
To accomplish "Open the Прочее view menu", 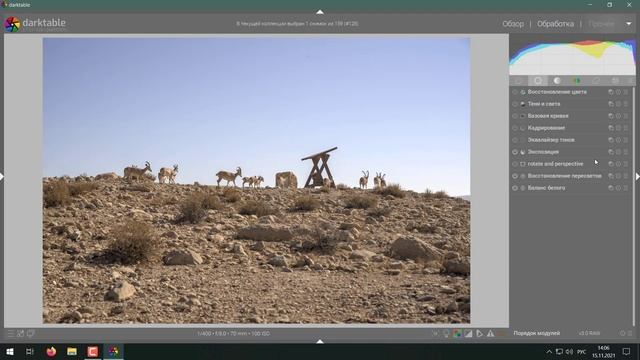I will 601,24.
